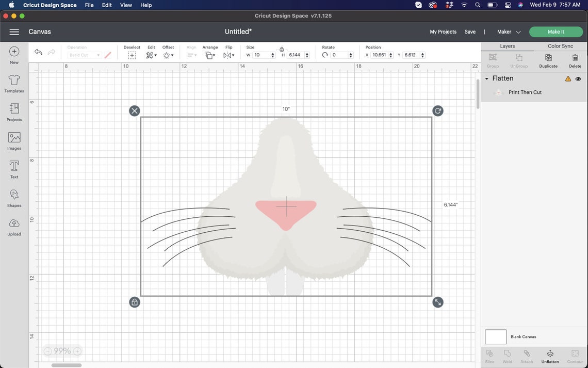Duplicate the selected layer
Screen dimensions: 588x368
[x=548, y=61]
